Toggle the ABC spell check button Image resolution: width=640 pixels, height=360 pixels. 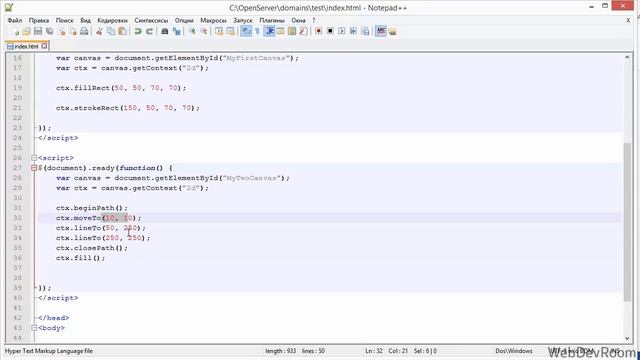(x=380, y=31)
